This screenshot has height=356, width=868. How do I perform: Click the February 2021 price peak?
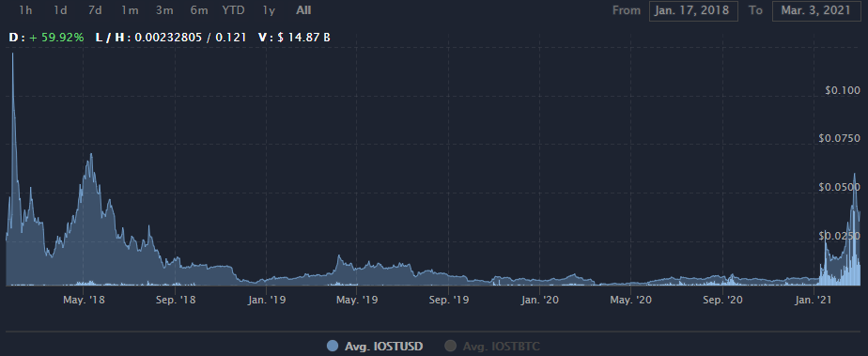(854, 174)
